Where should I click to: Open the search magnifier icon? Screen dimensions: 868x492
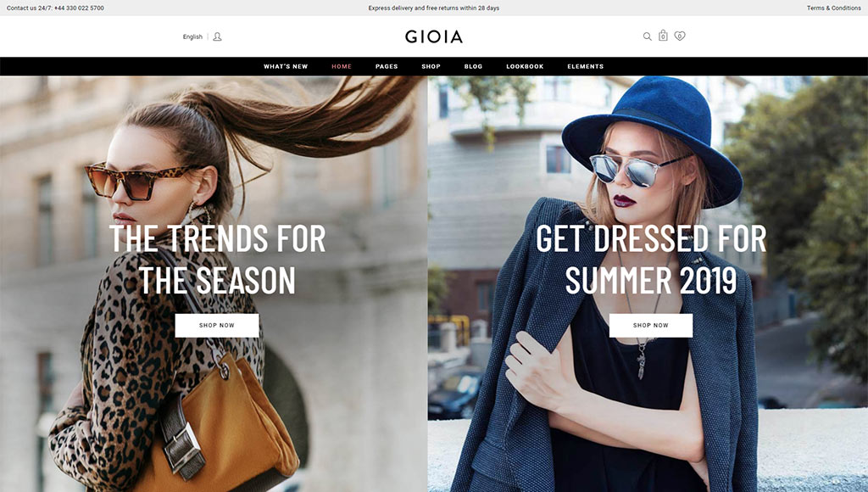(647, 36)
